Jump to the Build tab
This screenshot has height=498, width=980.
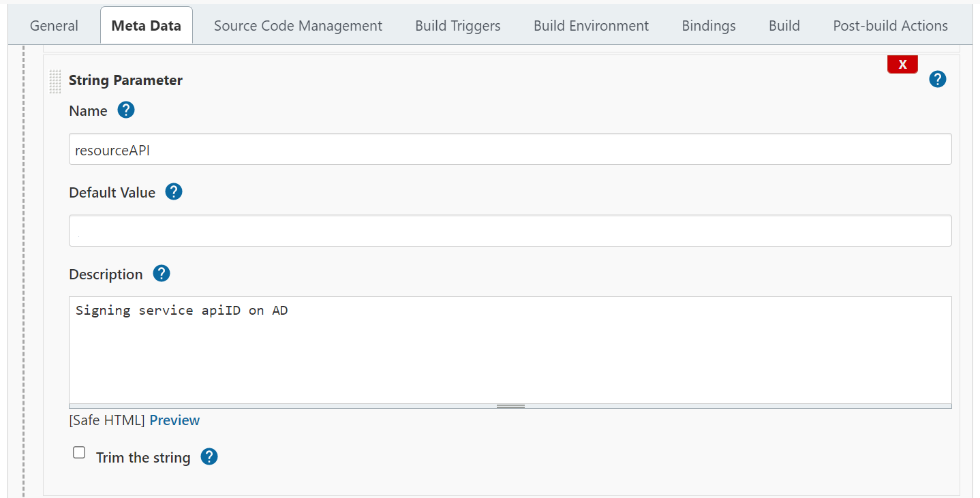[784, 26]
